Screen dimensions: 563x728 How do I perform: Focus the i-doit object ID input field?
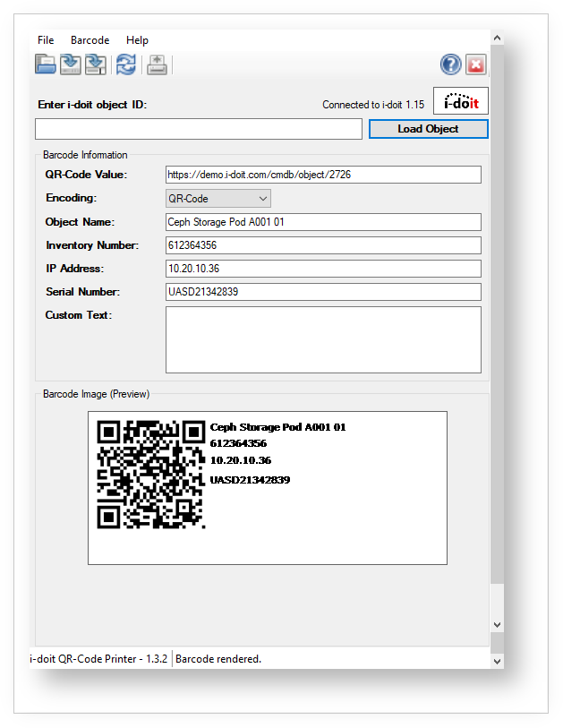click(199, 129)
